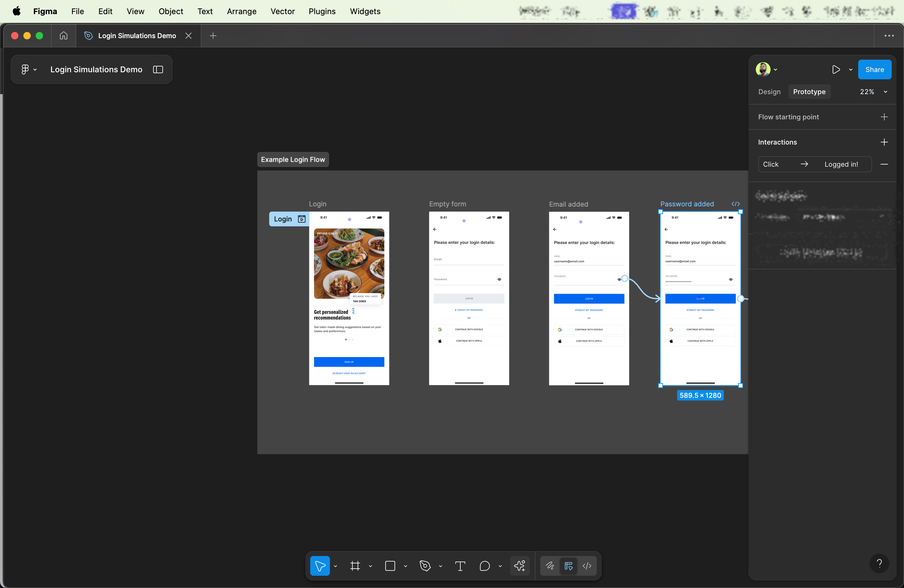The image size is (904, 588).
Task: Close the Login Simulations Demo tab
Action: [188, 35]
